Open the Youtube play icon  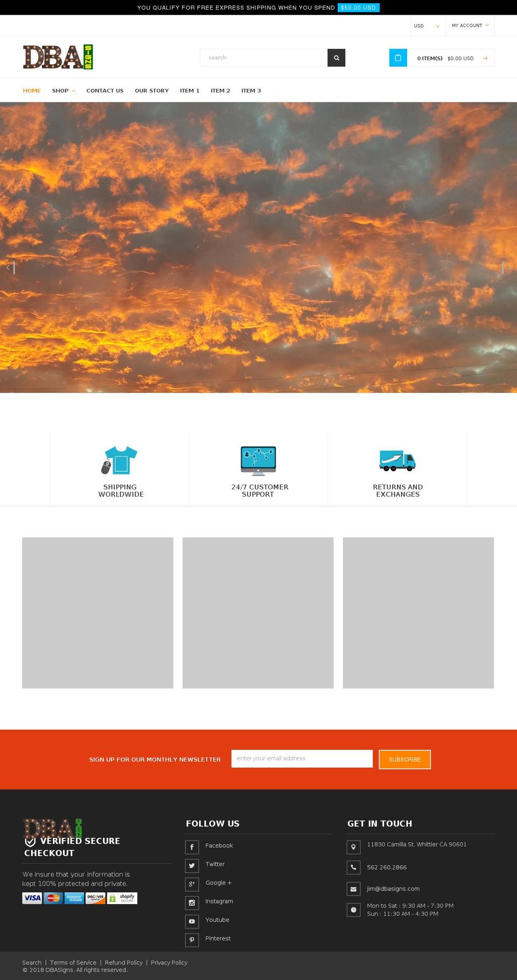coord(192,921)
